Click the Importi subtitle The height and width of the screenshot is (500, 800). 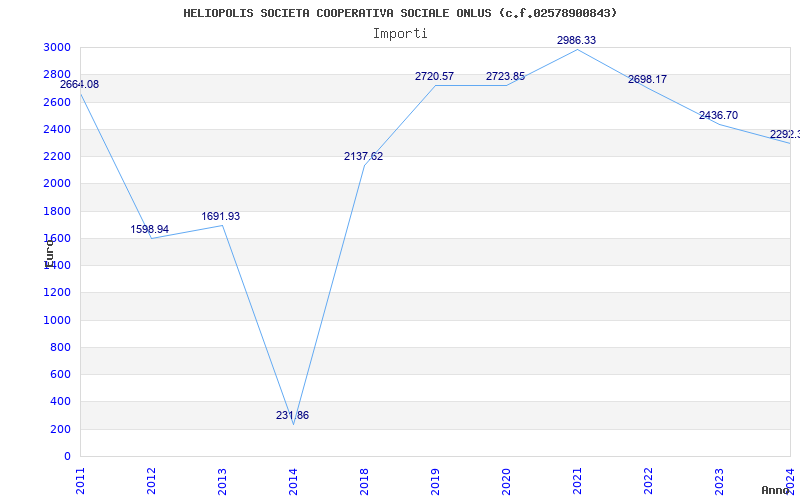(400, 34)
